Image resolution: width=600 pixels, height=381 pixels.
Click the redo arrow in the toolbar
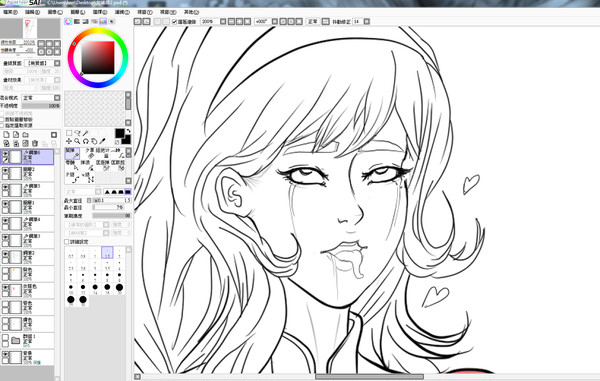[x=146, y=21]
